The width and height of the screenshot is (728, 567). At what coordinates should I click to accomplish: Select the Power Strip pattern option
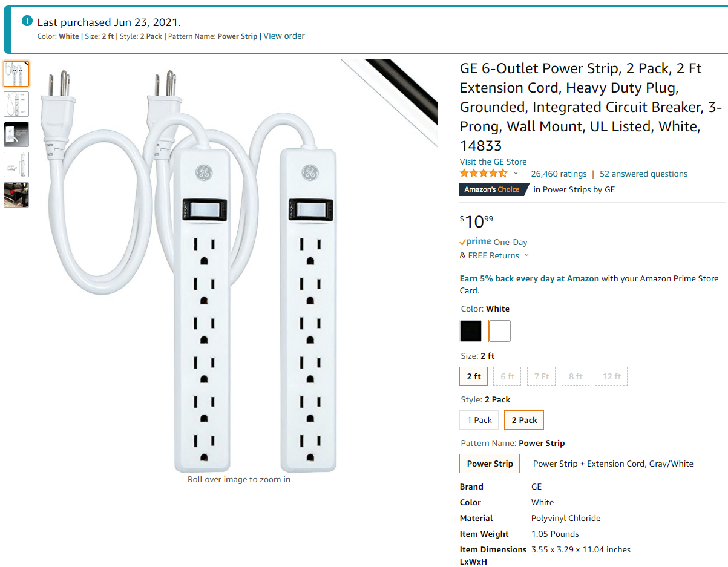[x=490, y=464]
